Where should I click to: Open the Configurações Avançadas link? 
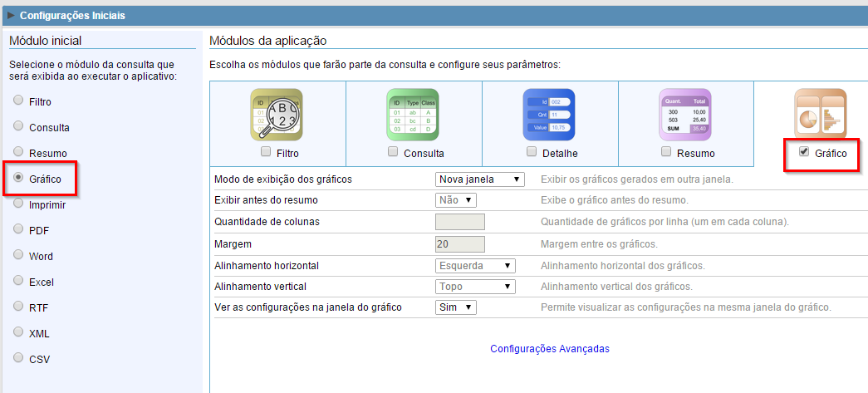coord(549,349)
